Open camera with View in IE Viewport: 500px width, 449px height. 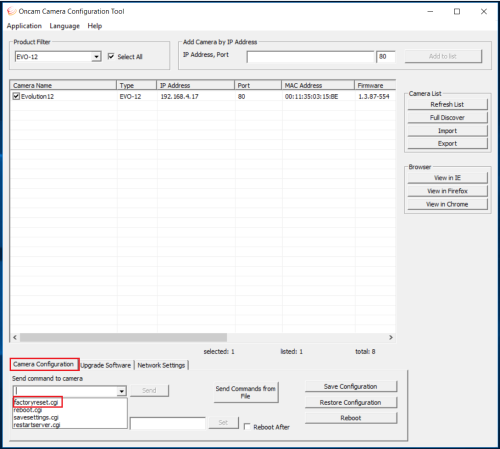pos(447,178)
